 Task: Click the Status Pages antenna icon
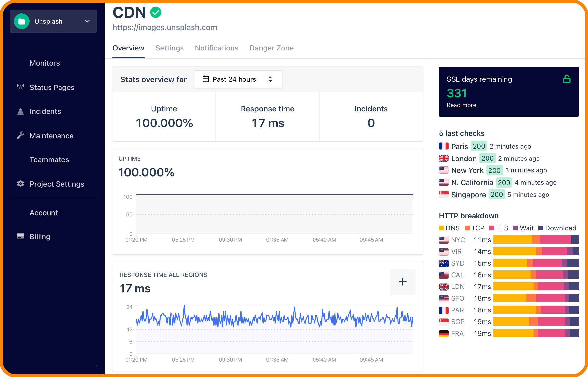point(20,87)
